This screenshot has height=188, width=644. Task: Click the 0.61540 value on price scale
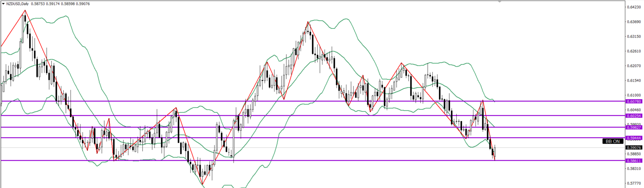(634, 81)
